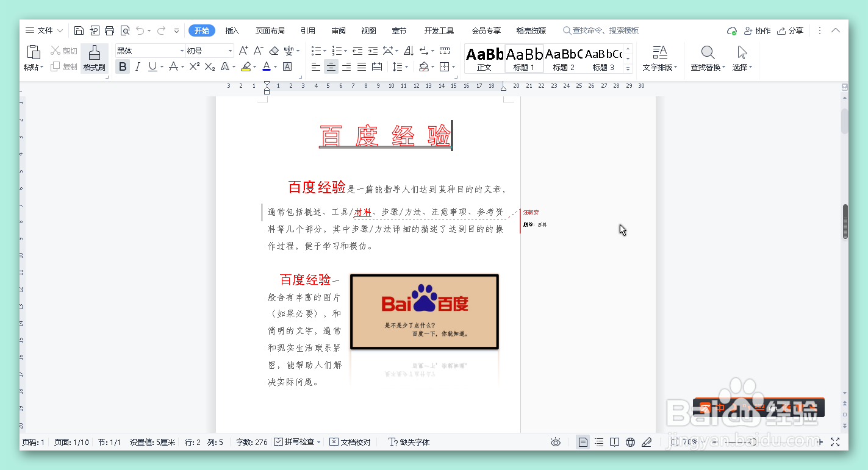868x470 pixels.
Task: Toggle Page layout view in status bar
Action: [x=583, y=442]
